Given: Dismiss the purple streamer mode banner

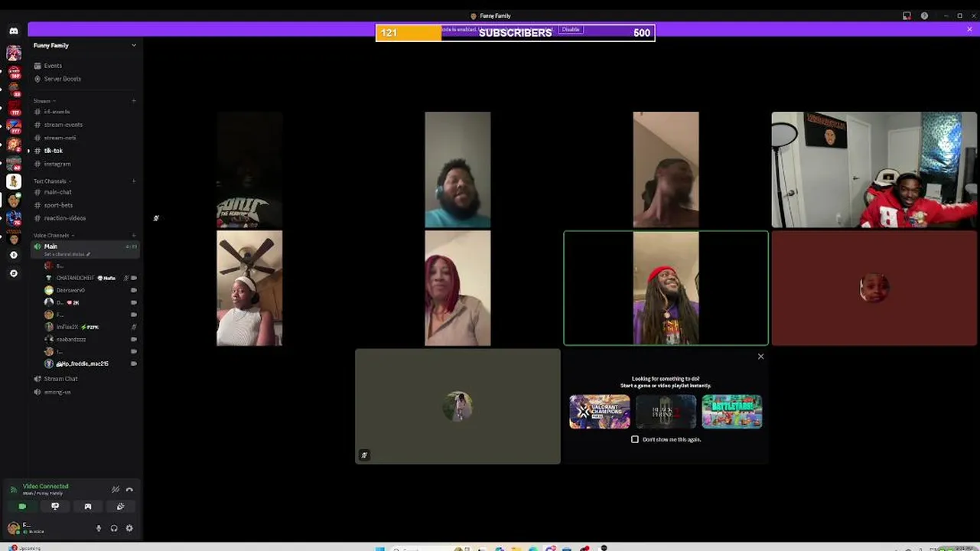Looking at the screenshot, I should point(969,29).
